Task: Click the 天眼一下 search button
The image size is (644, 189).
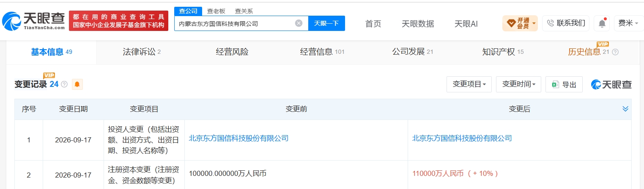Action: click(x=326, y=23)
